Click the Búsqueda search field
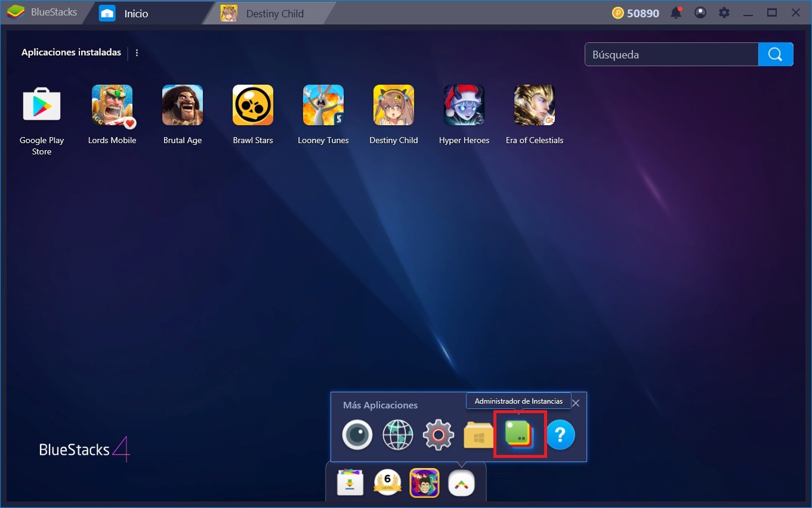812x508 pixels. (x=672, y=54)
